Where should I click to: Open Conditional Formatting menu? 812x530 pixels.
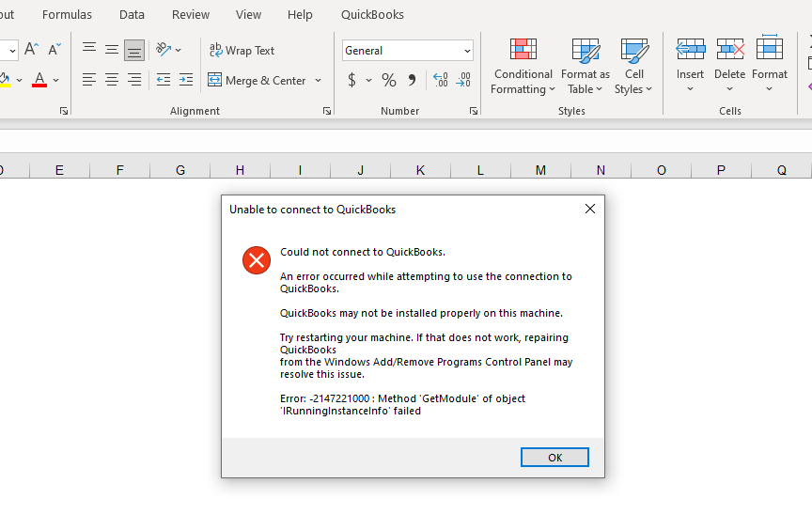523,66
